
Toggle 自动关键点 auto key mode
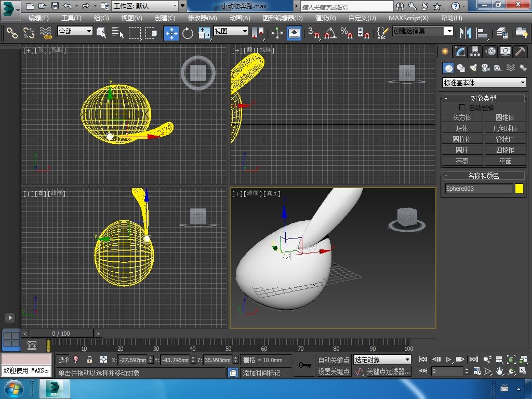click(x=334, y=360)
